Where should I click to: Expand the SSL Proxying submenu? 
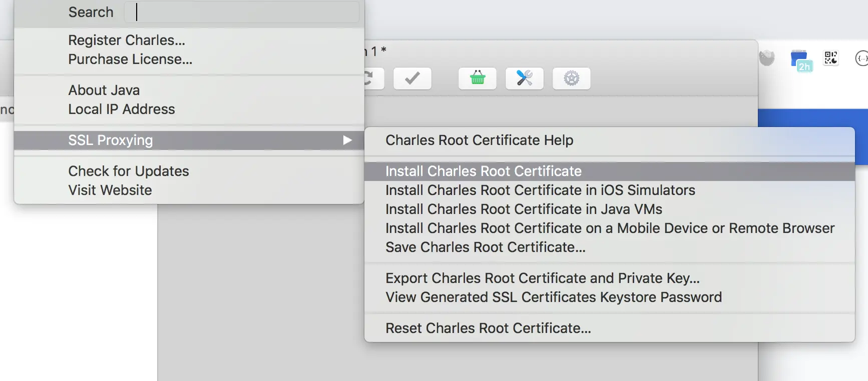[189, 140]
